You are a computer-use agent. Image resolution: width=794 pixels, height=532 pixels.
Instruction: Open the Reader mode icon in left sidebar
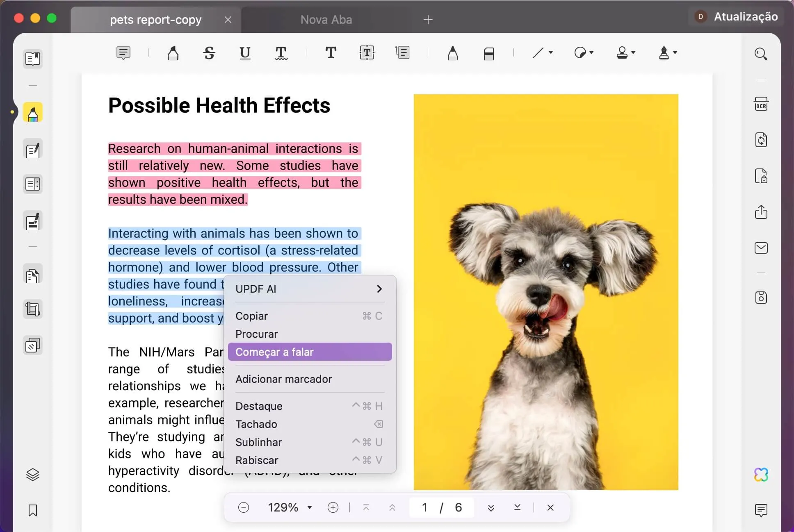point(33,59)
